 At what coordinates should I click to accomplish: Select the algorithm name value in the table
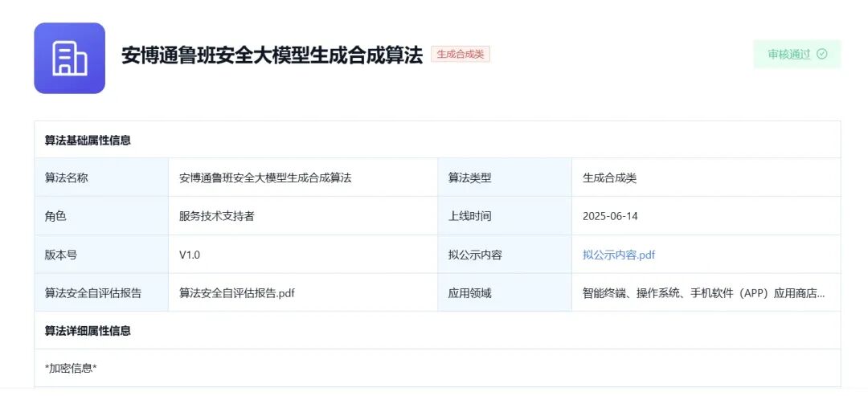click(265, 178)
